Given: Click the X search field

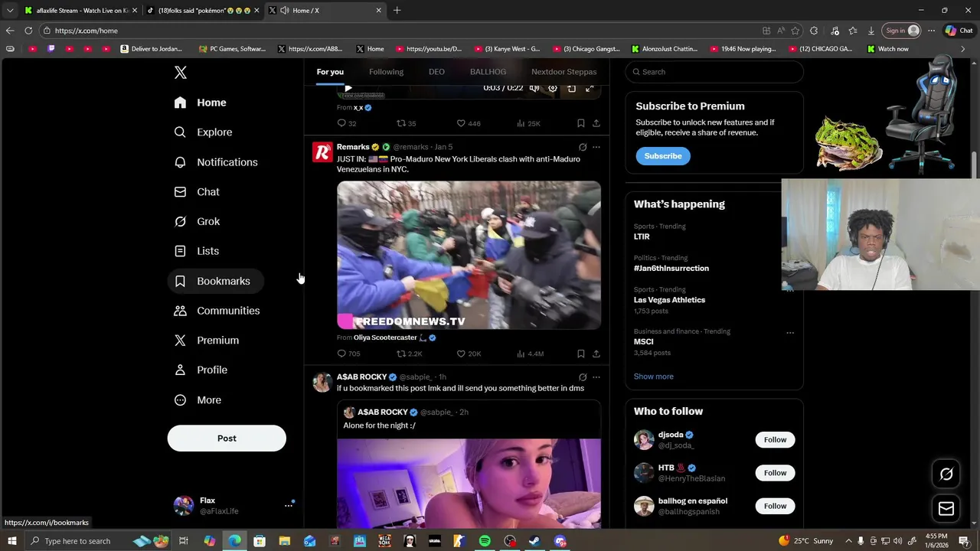Looking at the screenshot, I should pos(714,72).
